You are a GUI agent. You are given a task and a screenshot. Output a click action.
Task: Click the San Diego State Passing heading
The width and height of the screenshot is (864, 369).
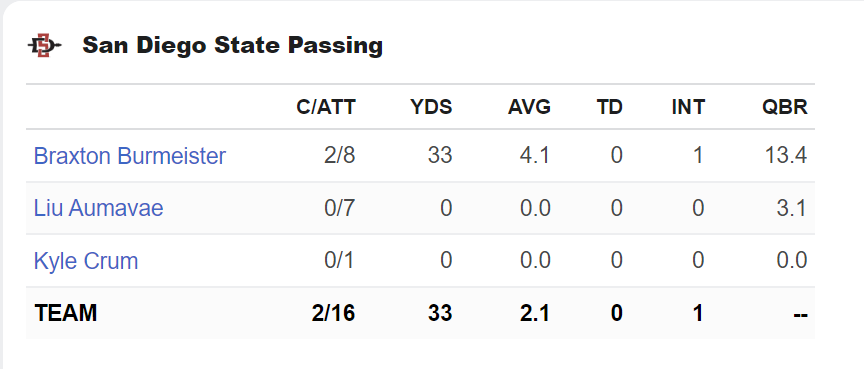coord(233,45)
